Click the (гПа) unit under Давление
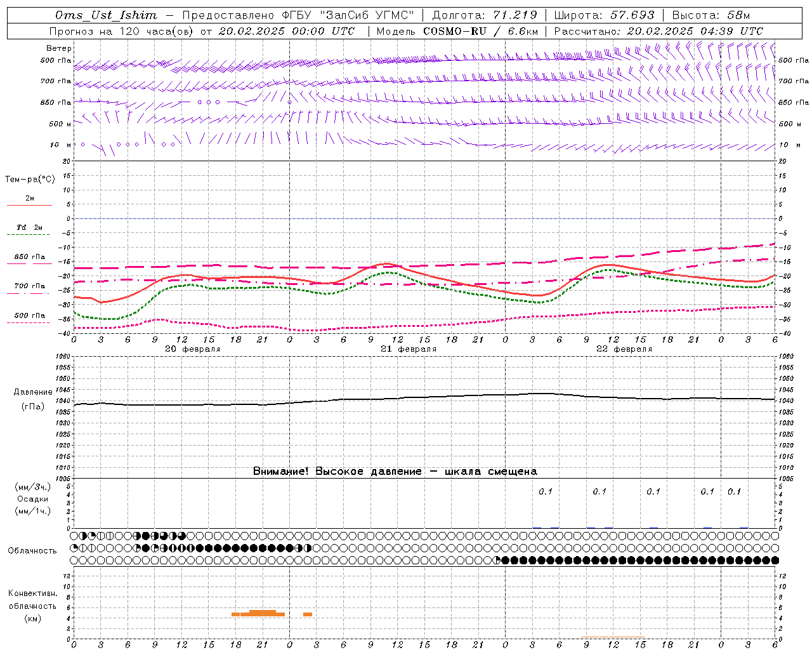 (33, 407)
